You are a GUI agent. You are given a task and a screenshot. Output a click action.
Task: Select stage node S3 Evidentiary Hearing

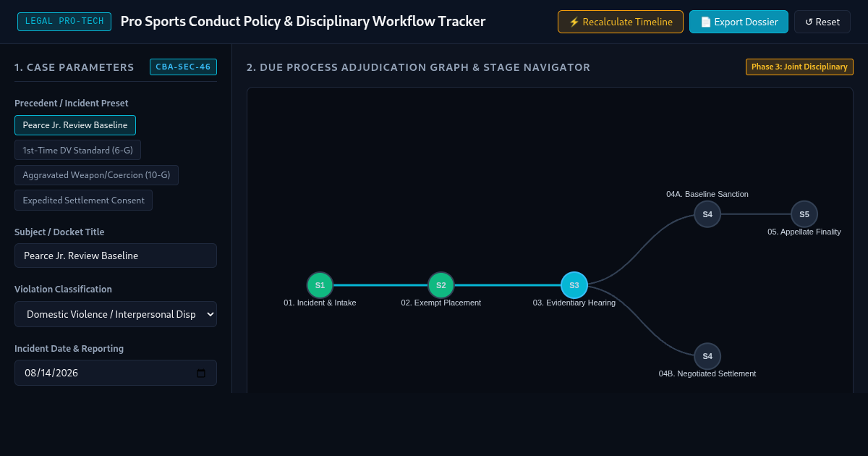pos(574,285)
